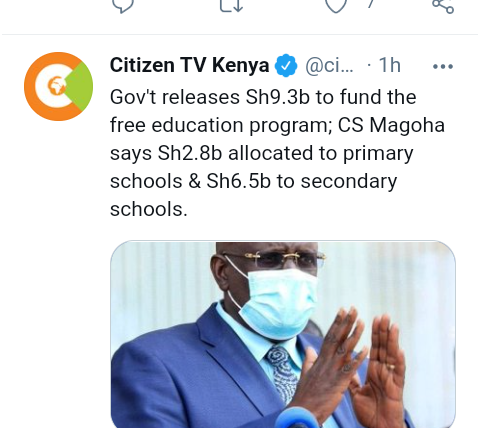Open the Citizen TV Kenya account name
The width and height of the screenshot is (478, 428).
click(189, 65)
